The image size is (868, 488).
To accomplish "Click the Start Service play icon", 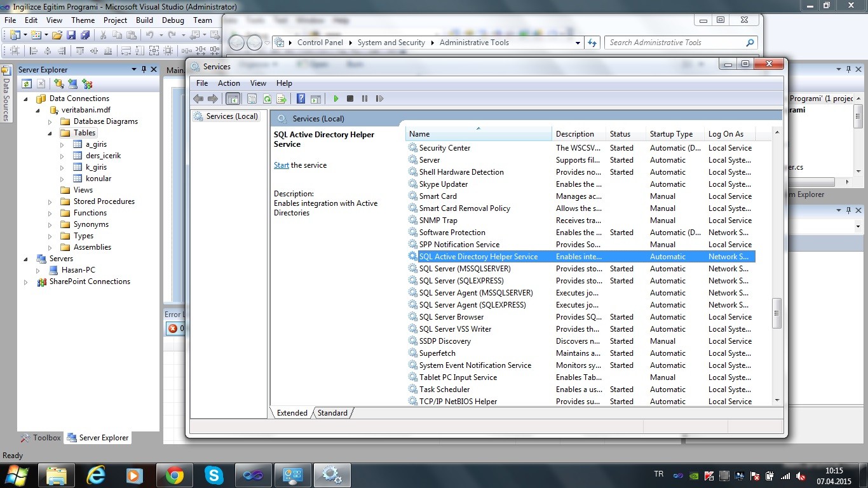I will tap(336, 98).
